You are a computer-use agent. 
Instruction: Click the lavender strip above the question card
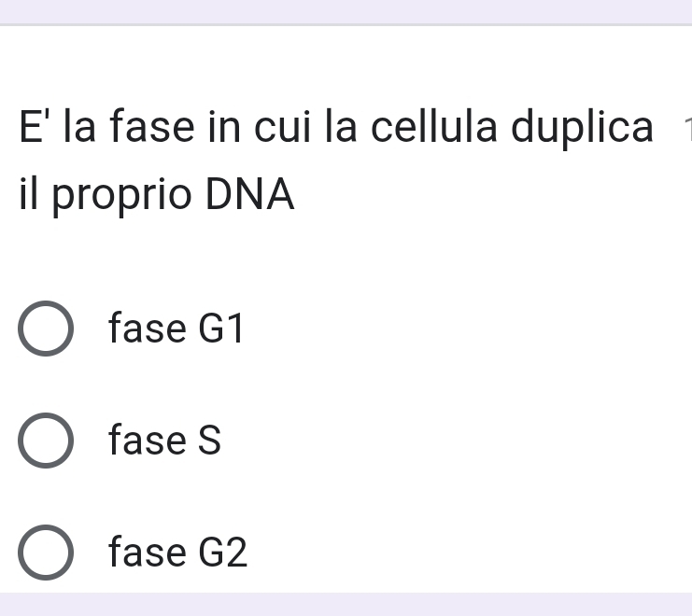[346, 10]
